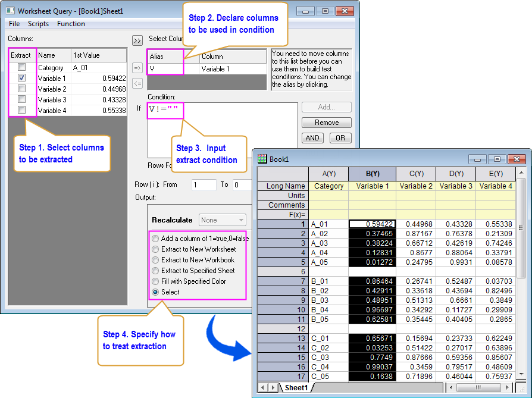Choose the Select output radio button
This screenshot has height=398, width=532.
click(155, 292)
